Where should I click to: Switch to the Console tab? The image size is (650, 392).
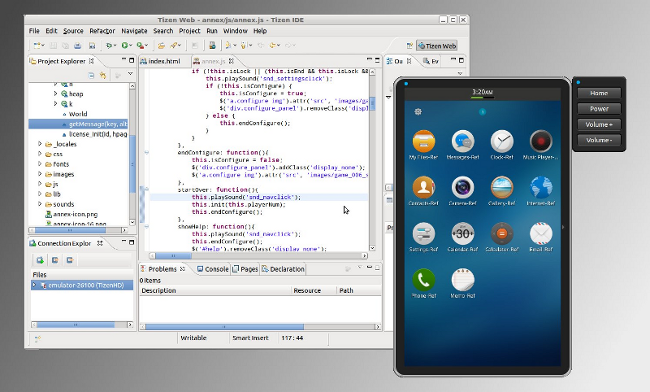click(x=213, y=269)
